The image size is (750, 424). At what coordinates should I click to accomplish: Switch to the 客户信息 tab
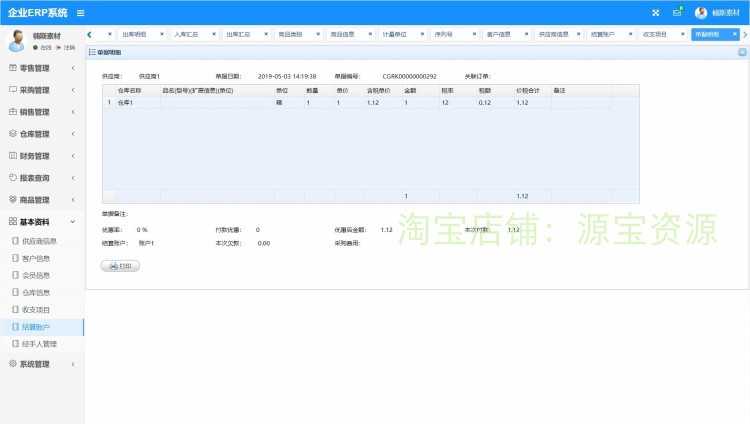pyautogui.click(x=498, y=34)
